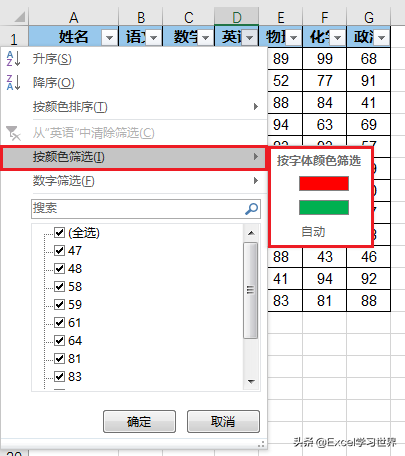Screen dimensions: 405x456
Task: Click the 取消 button
Action: click(223, 421)
